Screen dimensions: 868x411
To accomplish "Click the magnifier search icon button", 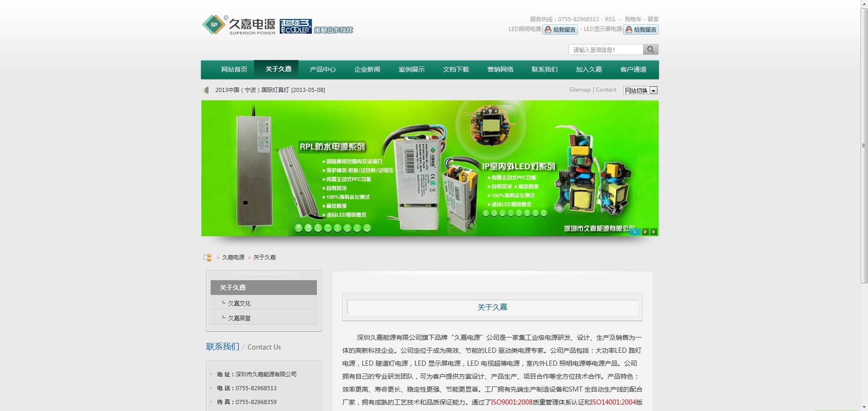I will click(x=650, y=49).
